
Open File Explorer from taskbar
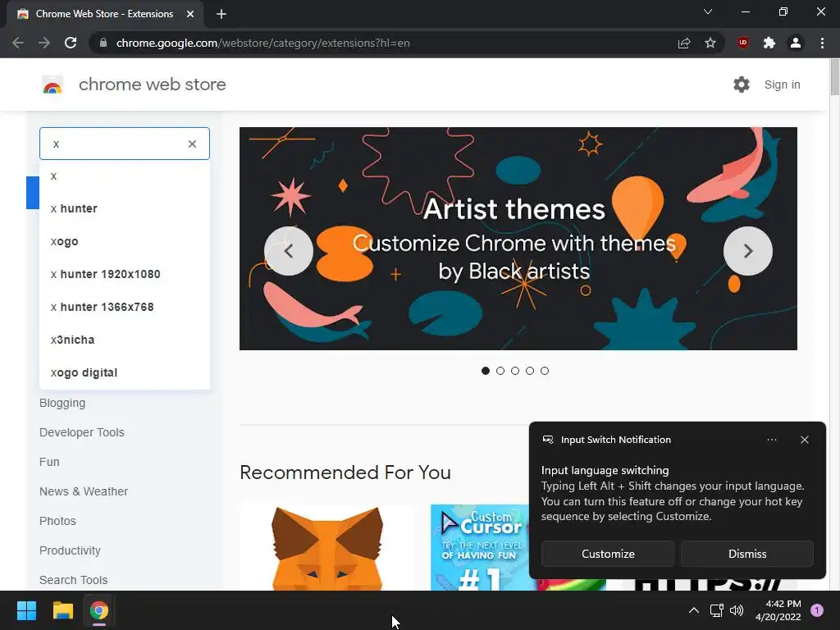[62, 610]
